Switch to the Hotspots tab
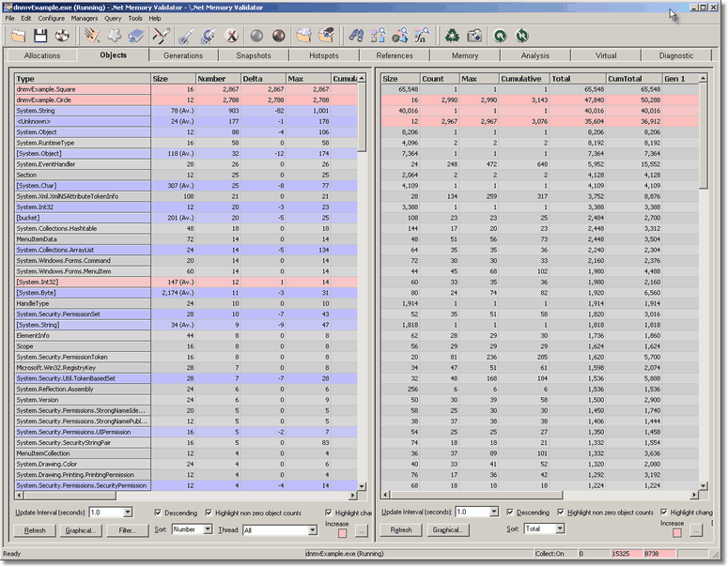 (324, 55)
